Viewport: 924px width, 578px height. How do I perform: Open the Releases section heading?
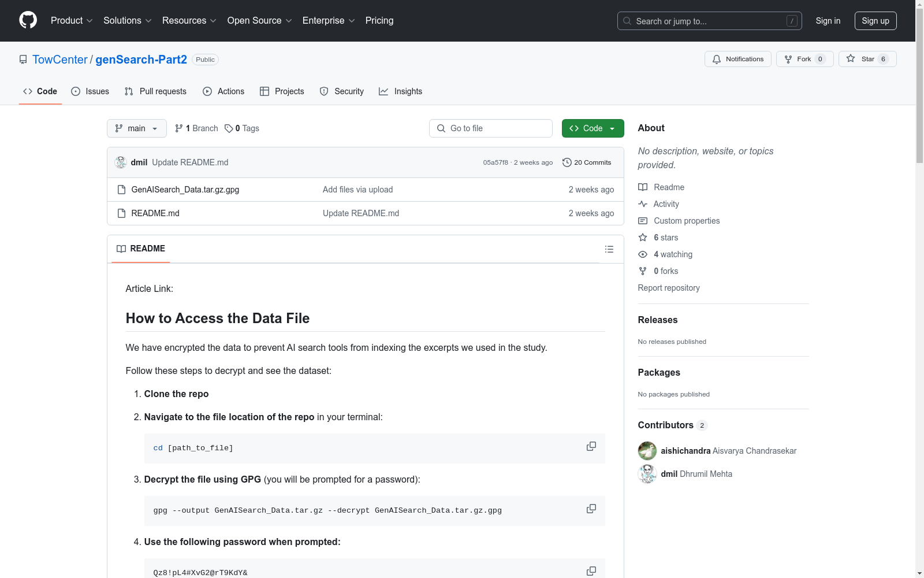[658, 320]
